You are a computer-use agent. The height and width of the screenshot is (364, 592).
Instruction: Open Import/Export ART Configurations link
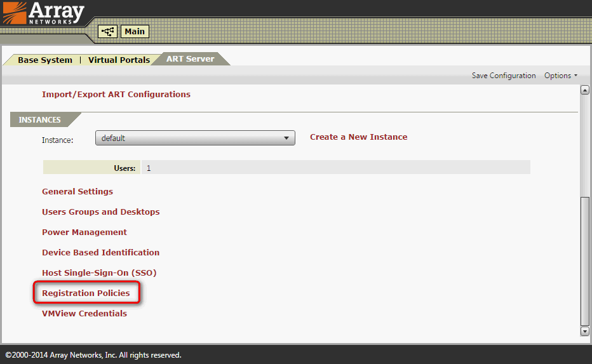tap(116, 95)
